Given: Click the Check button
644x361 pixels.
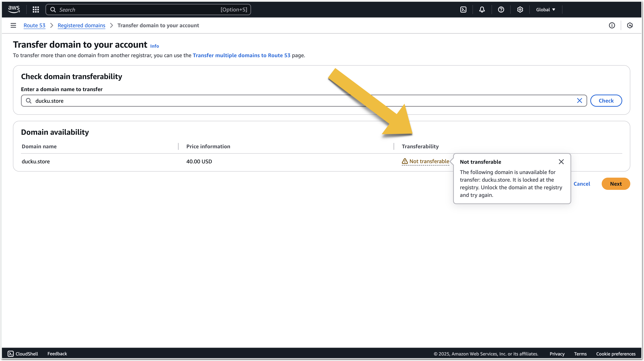Looking at the screenshot, I should pyautogui.click(x=606, y=101).
